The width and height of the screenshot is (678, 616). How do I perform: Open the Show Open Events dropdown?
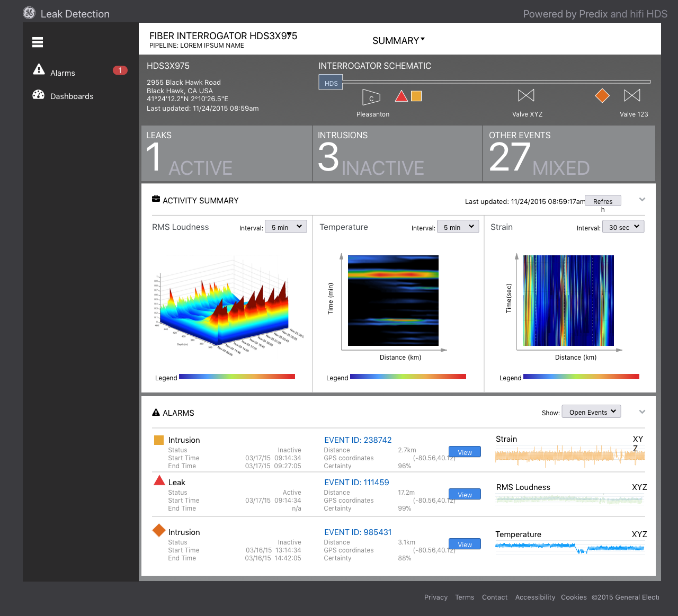591,412
